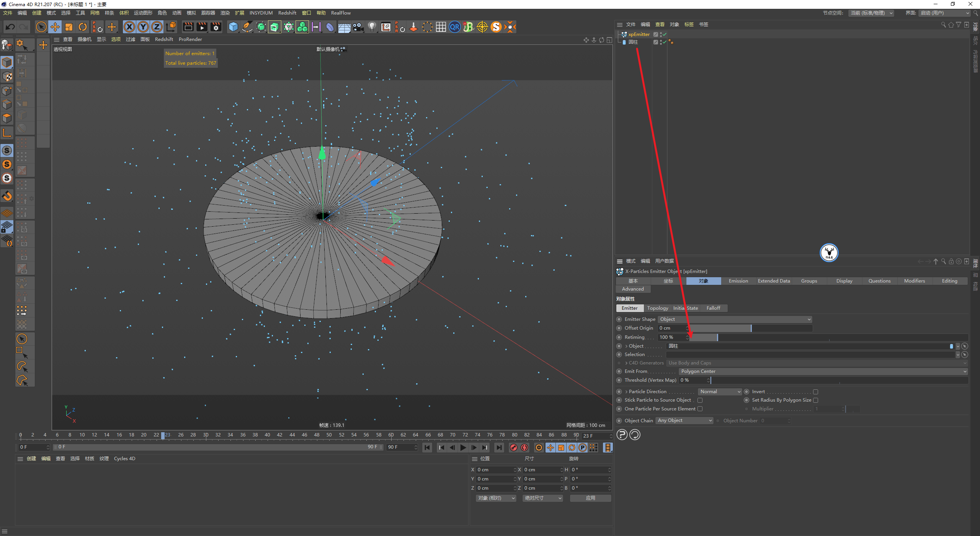The image size is (980, 536).
Task: Switch to Texture mode checker cube icon
Action: tap(7, 76)
